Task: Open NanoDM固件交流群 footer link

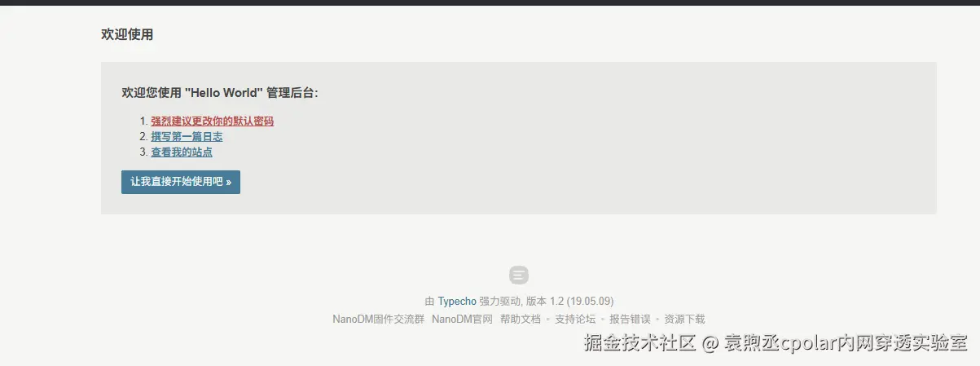Action: (379, 320)
